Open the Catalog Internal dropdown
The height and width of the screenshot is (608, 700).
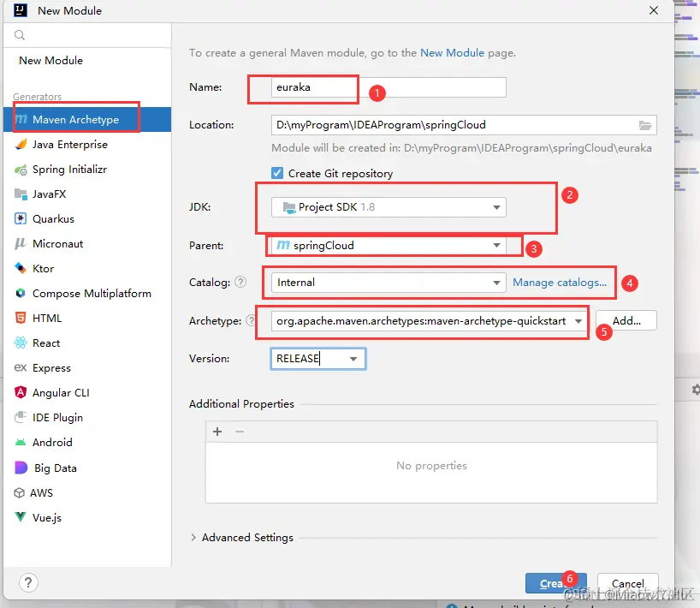point(389,283)
